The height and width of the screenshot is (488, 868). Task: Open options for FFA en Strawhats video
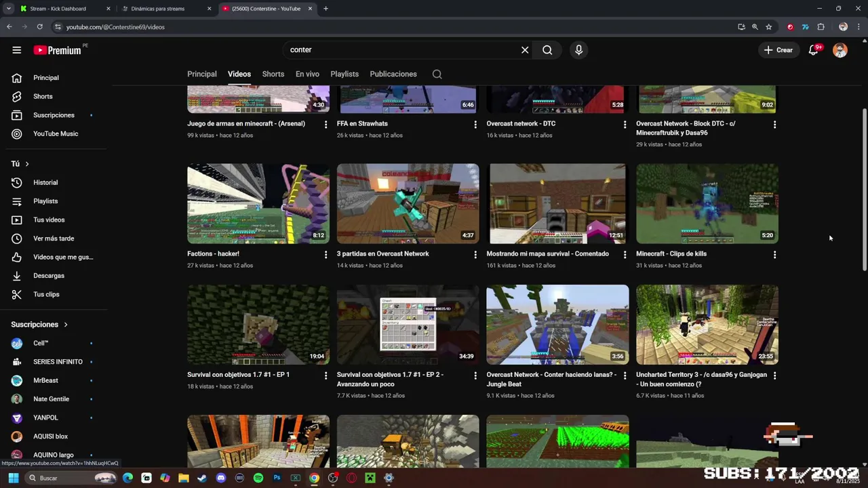click(x=475, y=125)
